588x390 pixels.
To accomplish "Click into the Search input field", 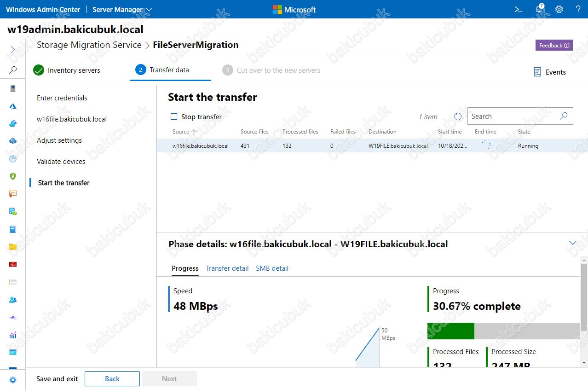I will tap(513, 116).
